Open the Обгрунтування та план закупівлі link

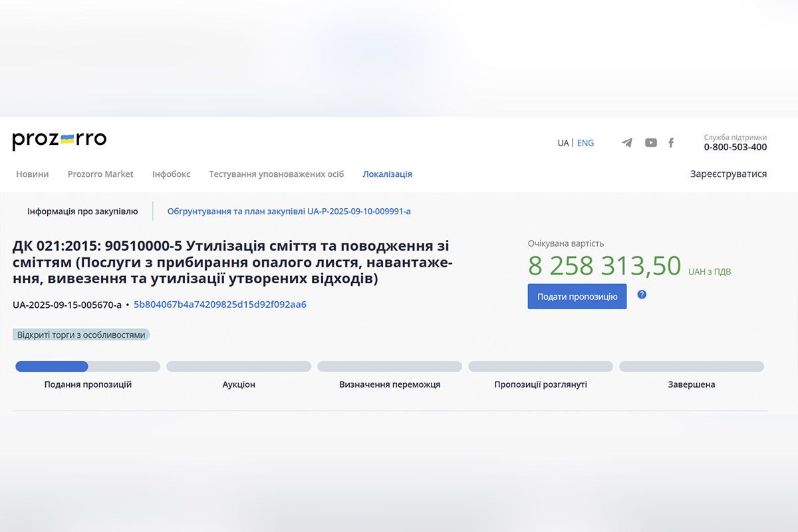[x=289, y=211]
